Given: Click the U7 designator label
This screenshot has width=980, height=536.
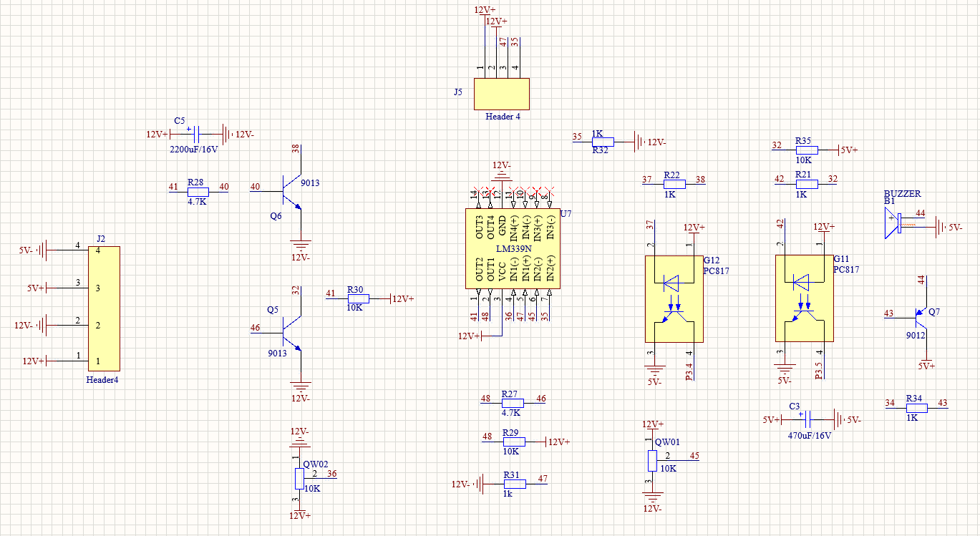Looking at the screenshot, I should click(x=566, y=213).
